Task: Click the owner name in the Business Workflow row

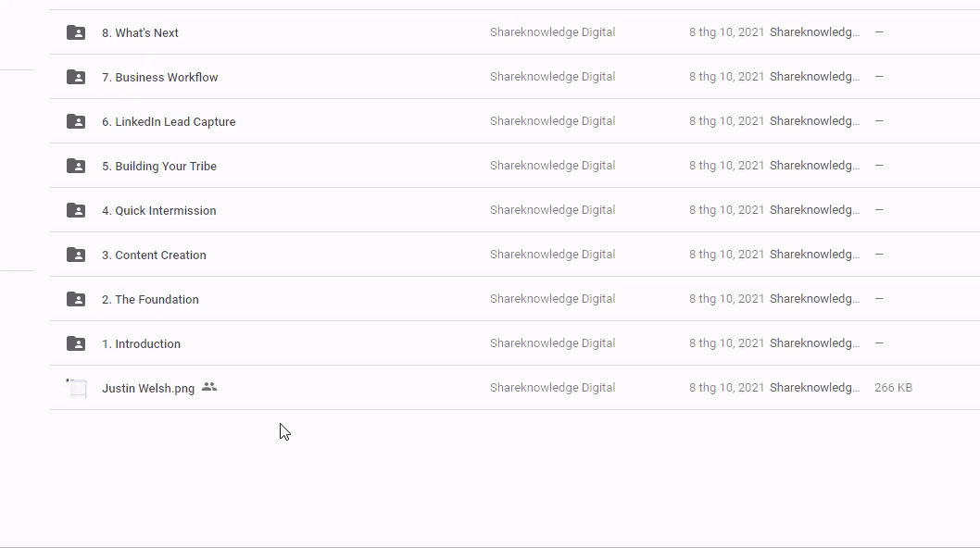Action: coord(552,77)
